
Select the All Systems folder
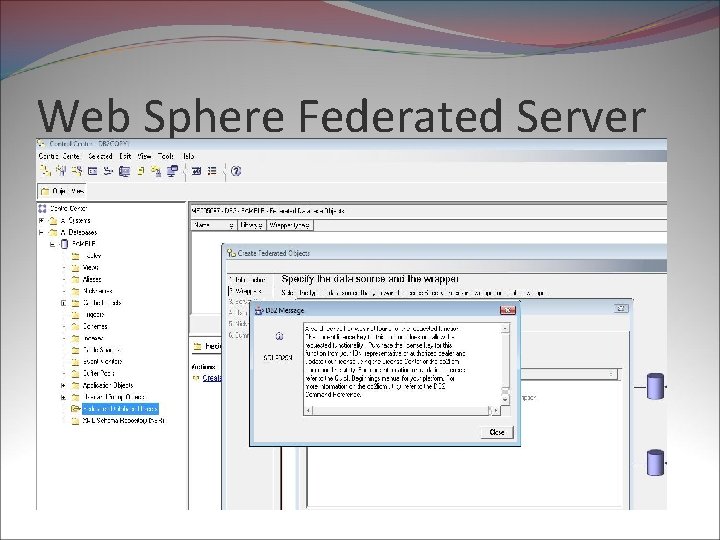point(75,220)
